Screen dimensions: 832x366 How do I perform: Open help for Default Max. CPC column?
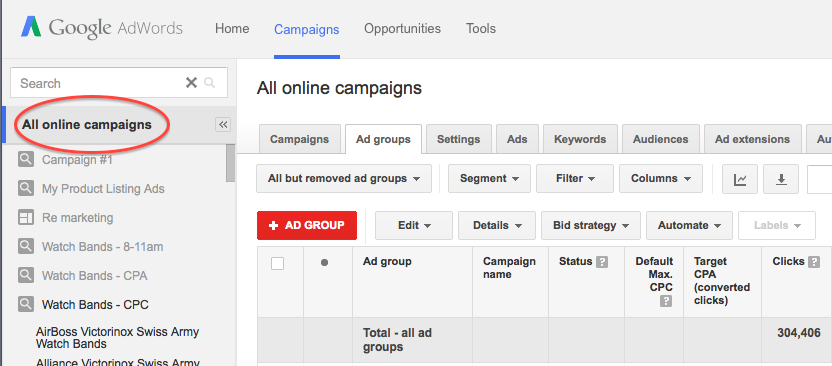pos(666,301)
